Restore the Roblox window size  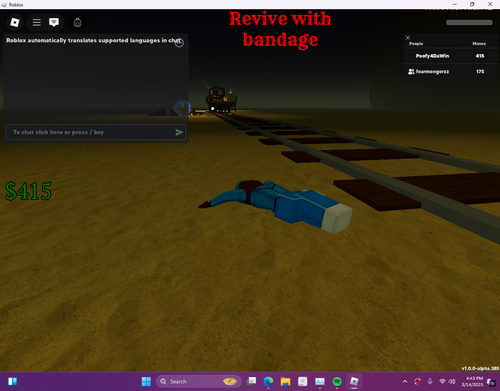click(x=472, y=4)
